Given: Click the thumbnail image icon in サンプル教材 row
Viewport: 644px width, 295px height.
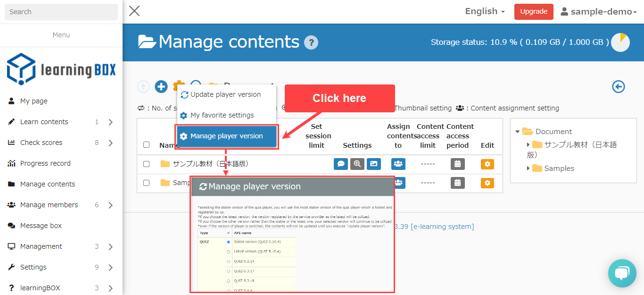Looking at the screenshot, I should point(374,164).
